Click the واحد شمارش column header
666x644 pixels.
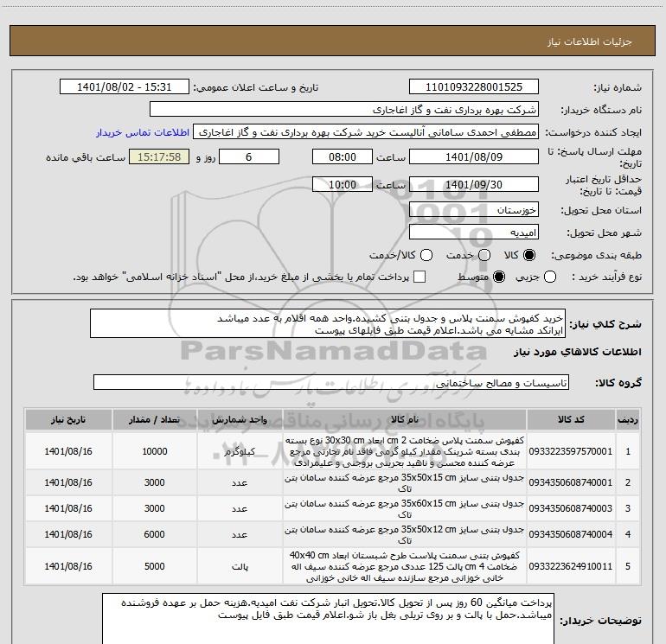(240, 420)
